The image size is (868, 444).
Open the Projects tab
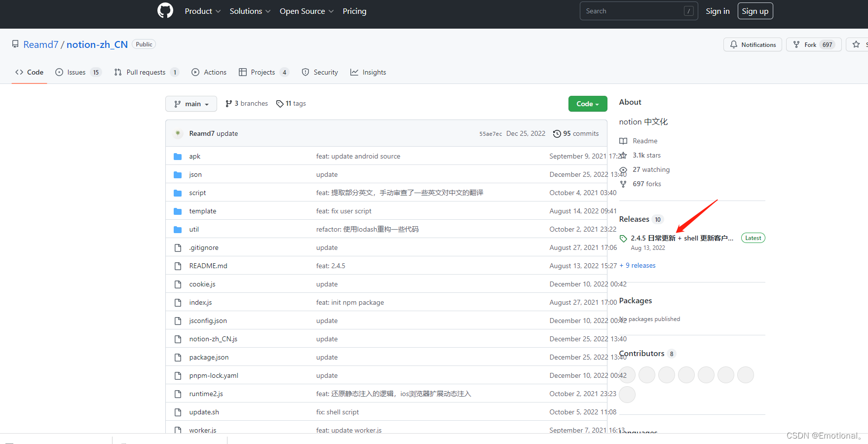pyautogui.click(x=264, y=72)
